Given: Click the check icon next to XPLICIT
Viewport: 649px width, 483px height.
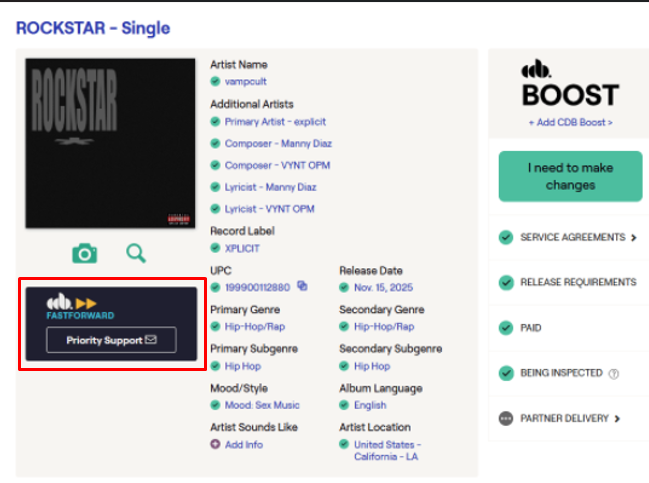Looking at the screenshot, I should (x=215, y=248).
